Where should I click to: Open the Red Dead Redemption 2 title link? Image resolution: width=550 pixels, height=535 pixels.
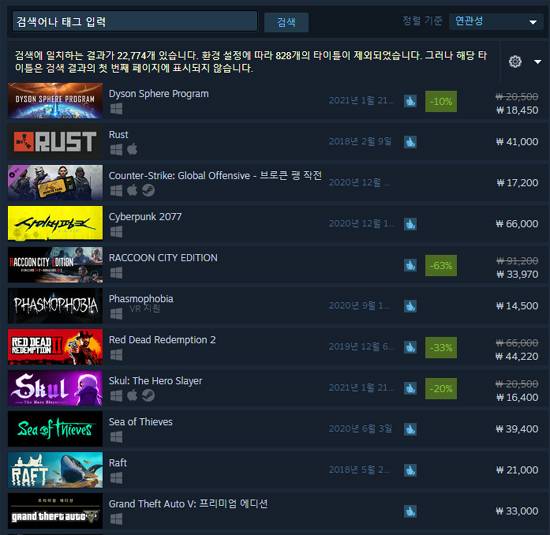click(162, 340)
